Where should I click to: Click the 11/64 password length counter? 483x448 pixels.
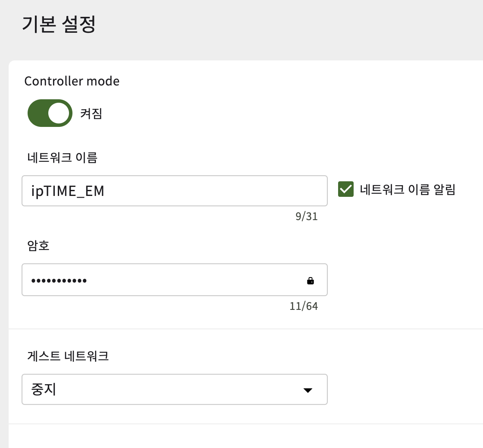pyautogui.click(x=304, y=306)
